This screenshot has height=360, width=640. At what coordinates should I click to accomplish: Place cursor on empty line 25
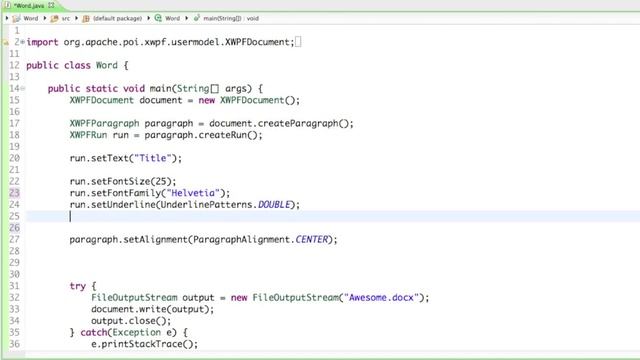(x=333, y=216)
